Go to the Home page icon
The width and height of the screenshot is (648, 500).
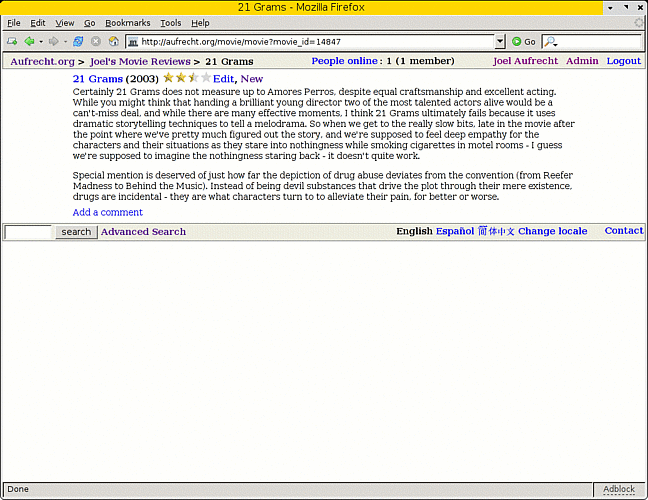[x=114, y=42]
